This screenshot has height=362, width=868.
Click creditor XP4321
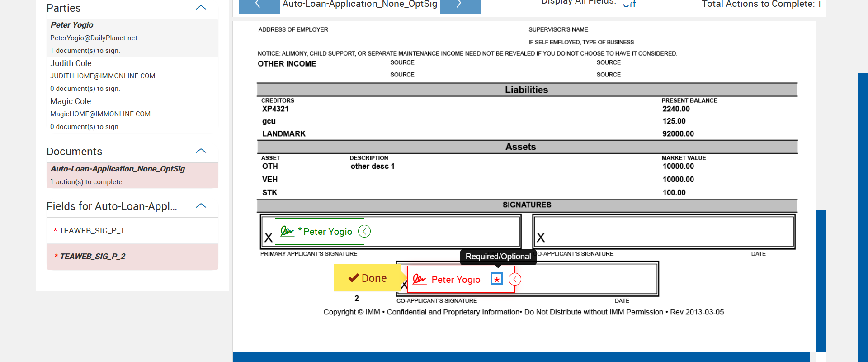coord(275,109)
